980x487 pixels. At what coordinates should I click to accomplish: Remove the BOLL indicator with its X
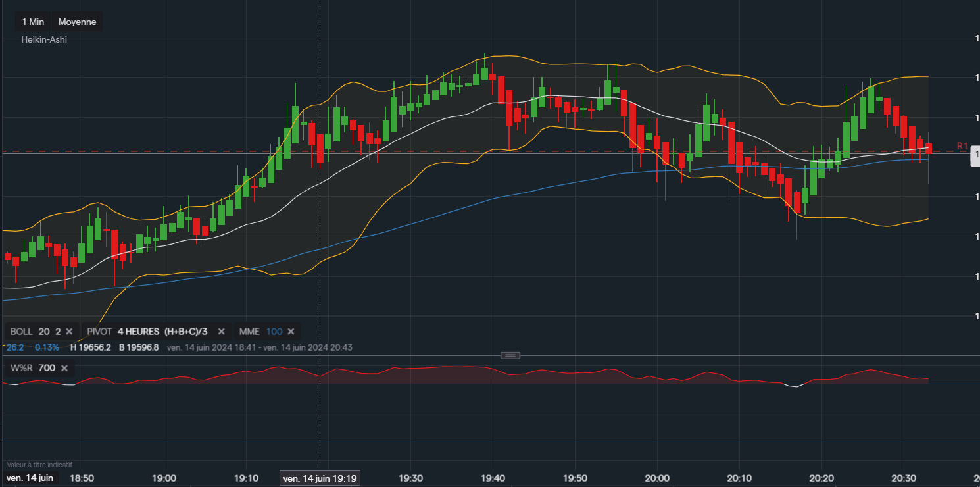[69, 332]
